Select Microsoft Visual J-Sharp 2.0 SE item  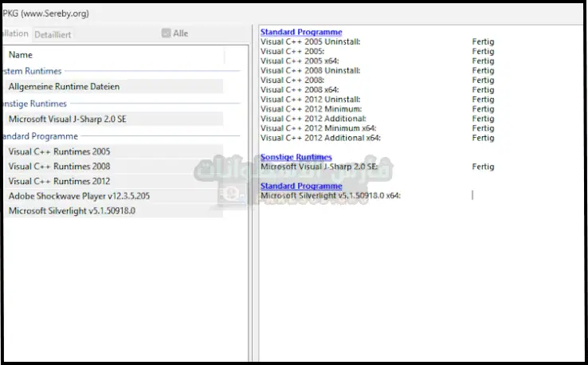[67, 119]
